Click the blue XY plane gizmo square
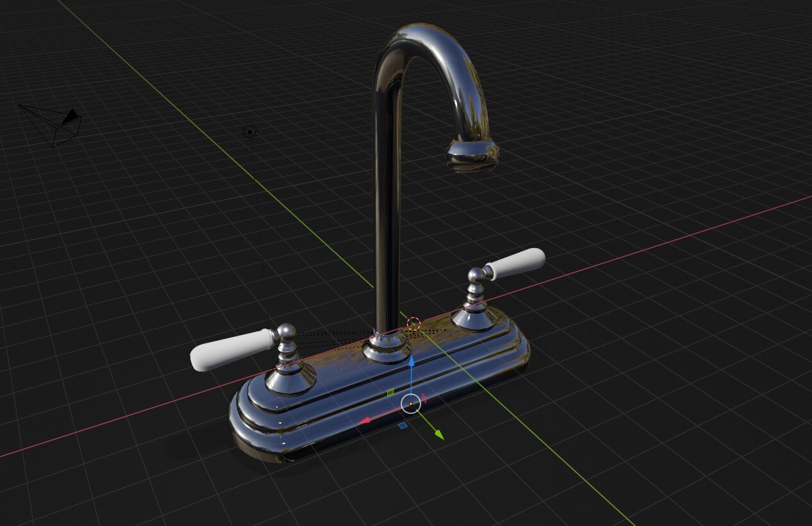The image size is (812, 526). click(402, 425)
